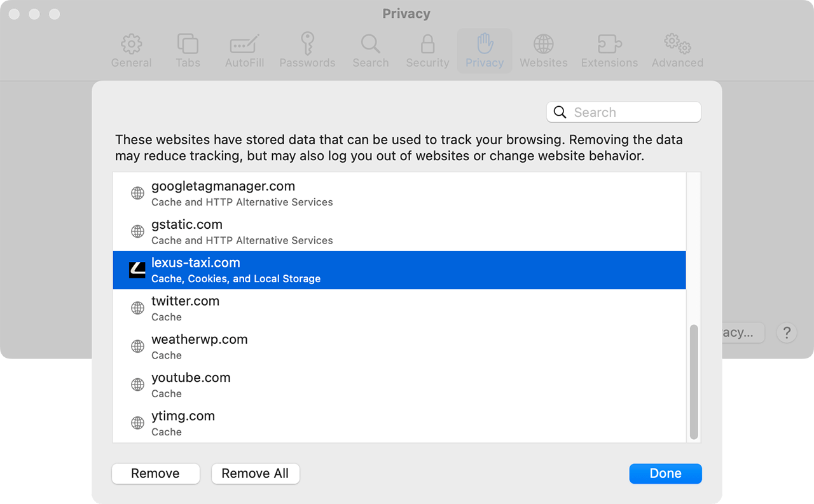Select the googletagmanager.com row
Viewport: 814px width, 504px height.
coord(399,193)
